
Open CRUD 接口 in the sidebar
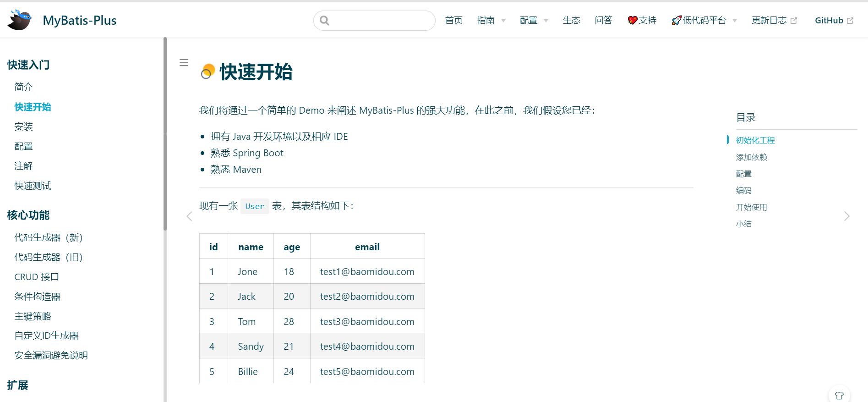(x=37, y=277)
